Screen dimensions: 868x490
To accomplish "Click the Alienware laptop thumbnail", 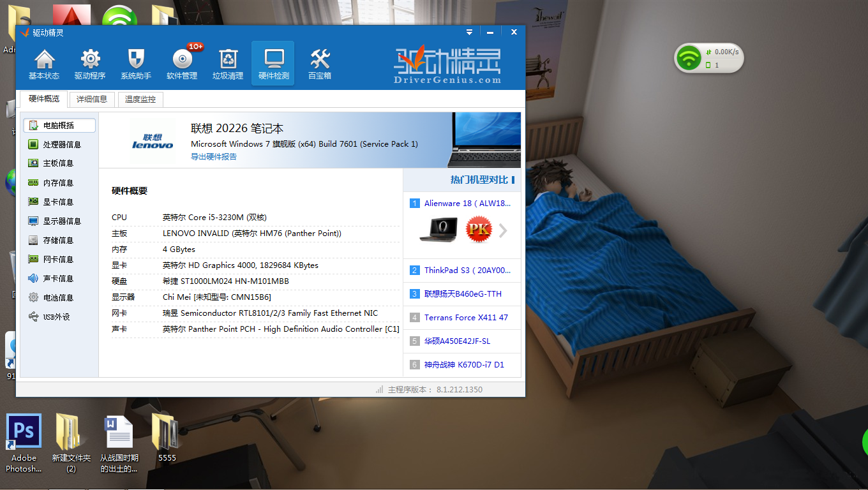I will click(438, 230).
